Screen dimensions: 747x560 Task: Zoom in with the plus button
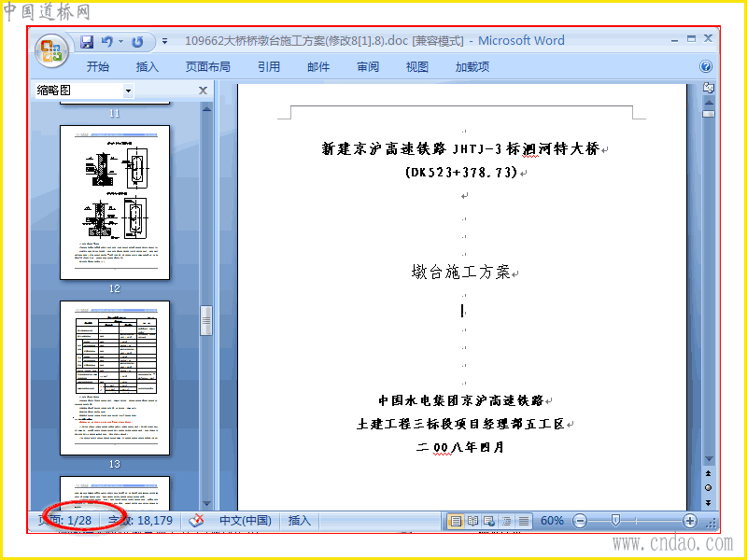(x=689, y=521)
